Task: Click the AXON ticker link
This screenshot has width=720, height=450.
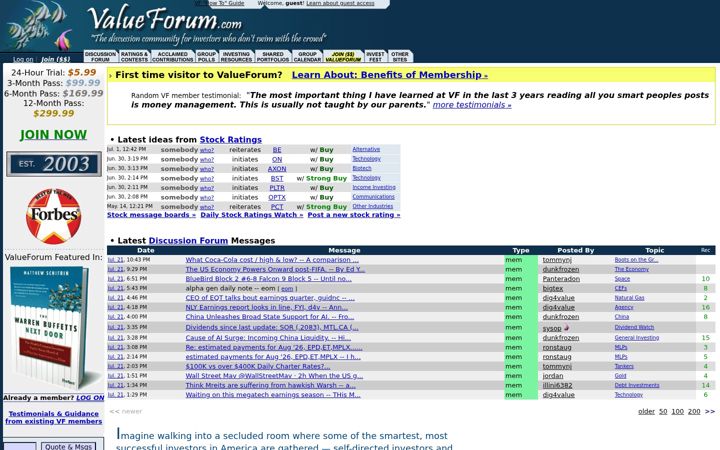Action: click(x=277, y=169)
